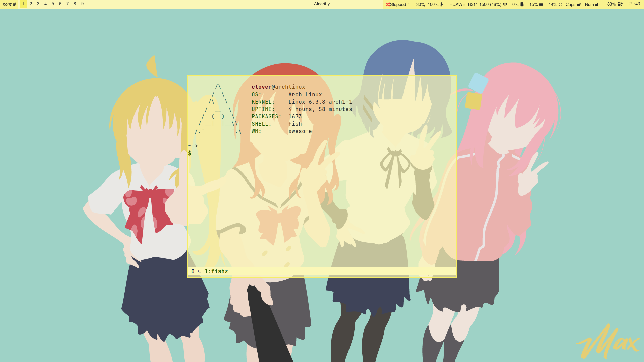Click the microphone icon at 100%
644x362 pixels.
tap(441, 4)
